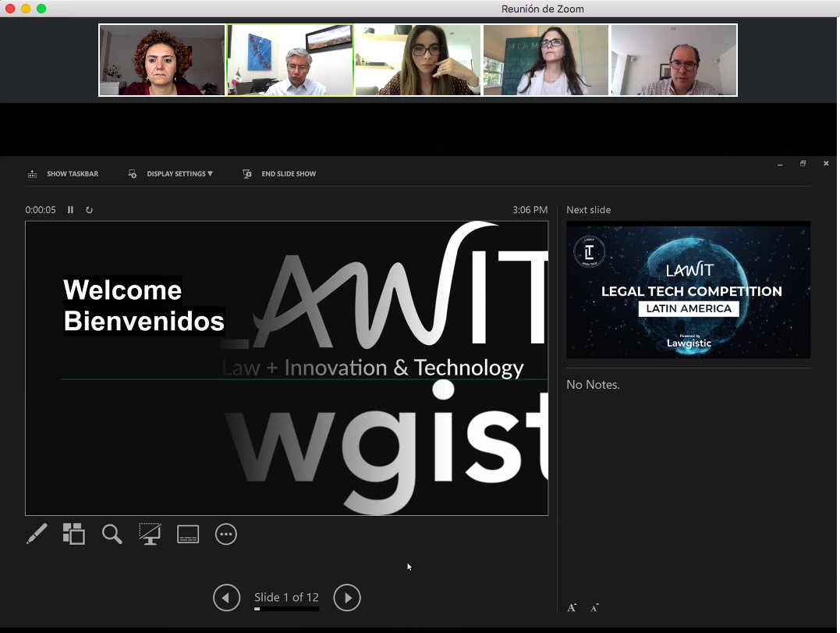Screen dimensions: 840x633
Task: Click the Display Settings monitor icon
Action: coord(133,173)
